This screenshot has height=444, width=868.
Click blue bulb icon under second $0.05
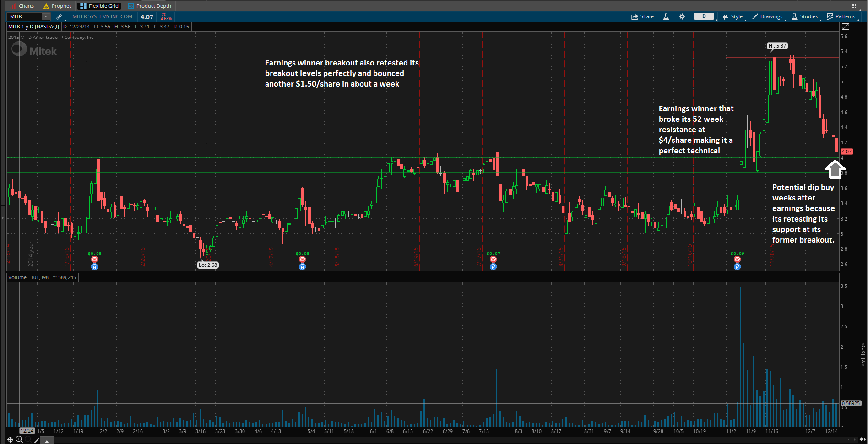click(302, 266)
